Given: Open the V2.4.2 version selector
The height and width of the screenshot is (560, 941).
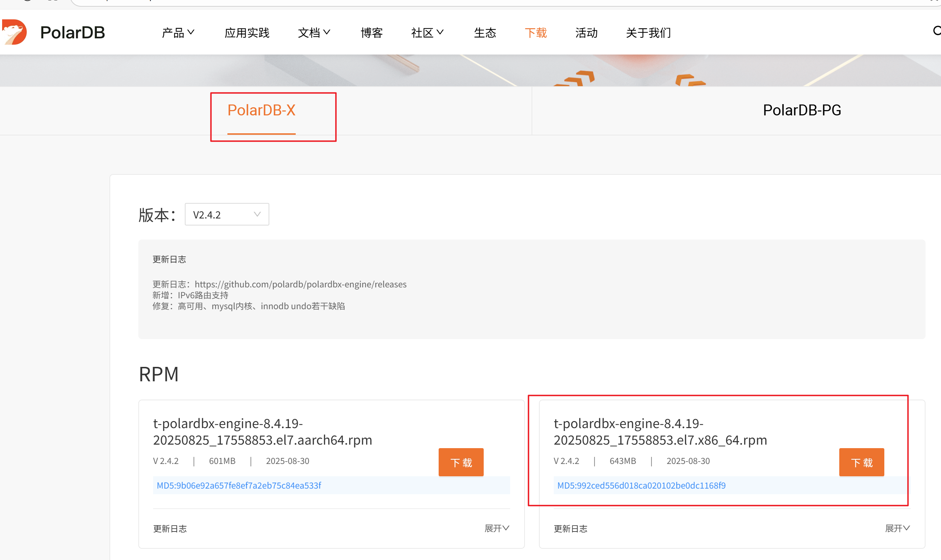Looking at the screenshot, I should pos(227,214).
